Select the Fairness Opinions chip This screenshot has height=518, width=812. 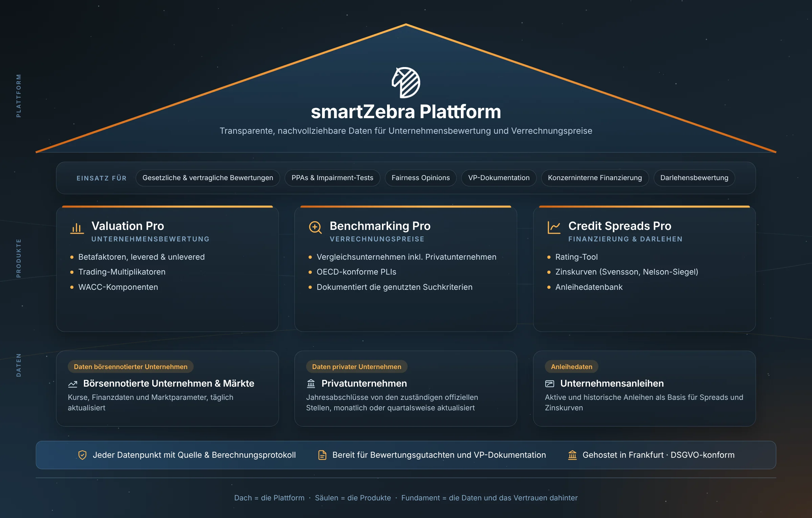[421, 178]
